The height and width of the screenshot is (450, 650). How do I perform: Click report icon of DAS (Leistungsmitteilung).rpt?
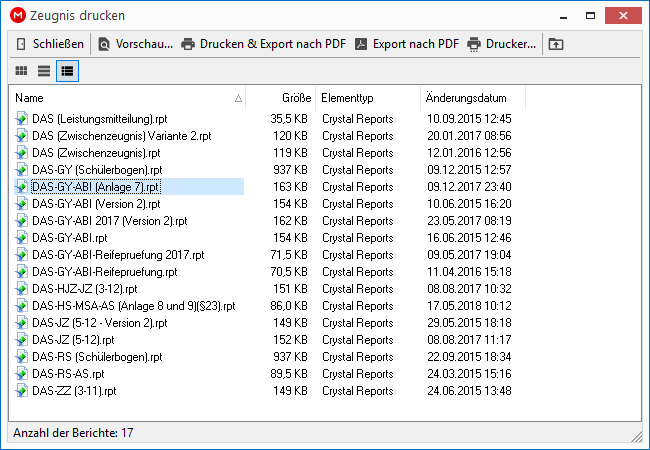pyautogui.click(x=21, y=119)
